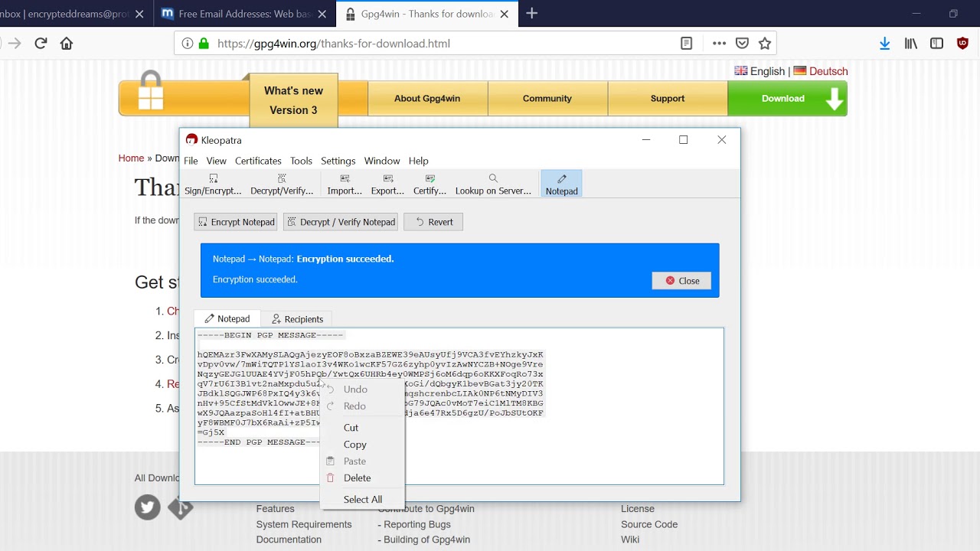Switch to the Notepad tab
Screen dimensions: 980x551
click(227, 319)
